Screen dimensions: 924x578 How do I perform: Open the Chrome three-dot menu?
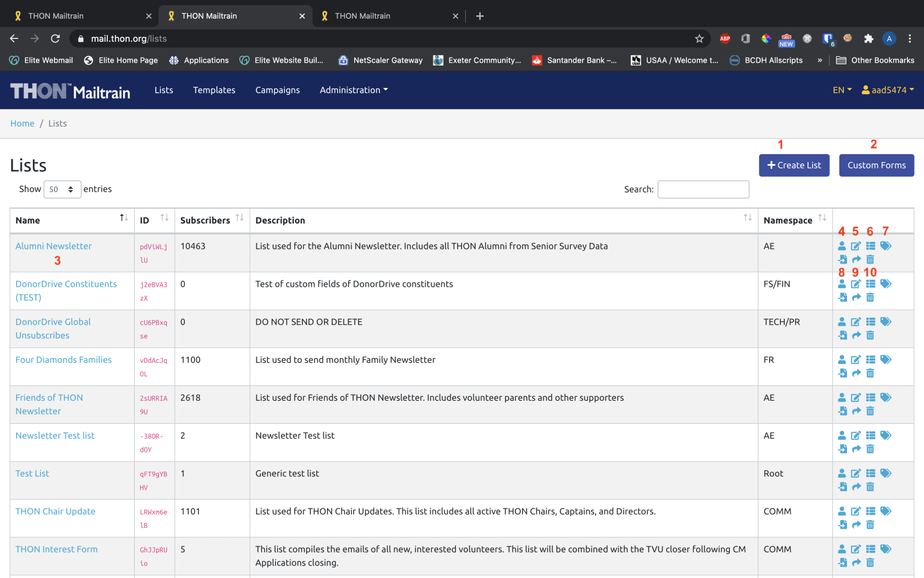(x=910, y=39)
